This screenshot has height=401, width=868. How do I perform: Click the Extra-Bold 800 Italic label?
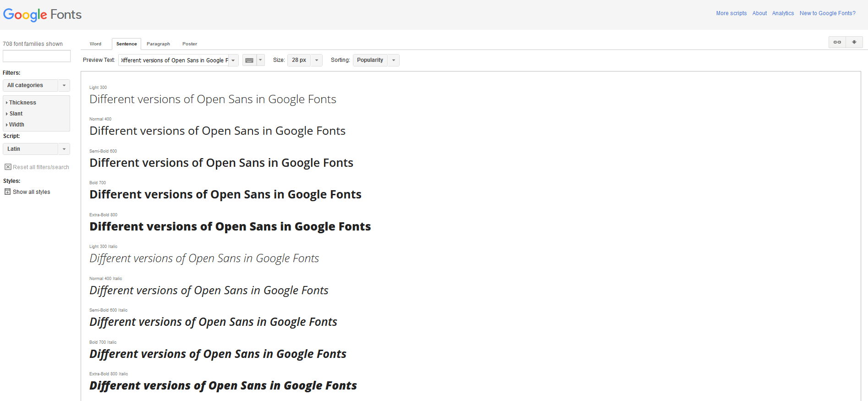(x=109, y=374)
